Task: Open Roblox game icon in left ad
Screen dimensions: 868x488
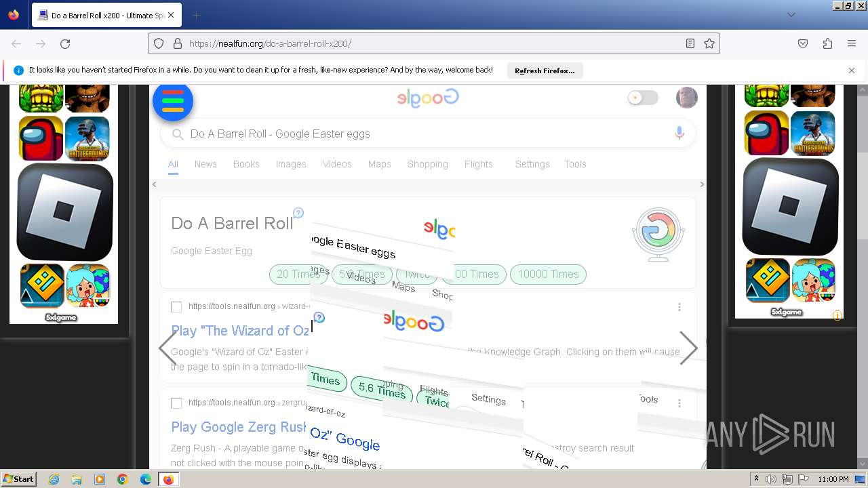Action: [64, 211]
